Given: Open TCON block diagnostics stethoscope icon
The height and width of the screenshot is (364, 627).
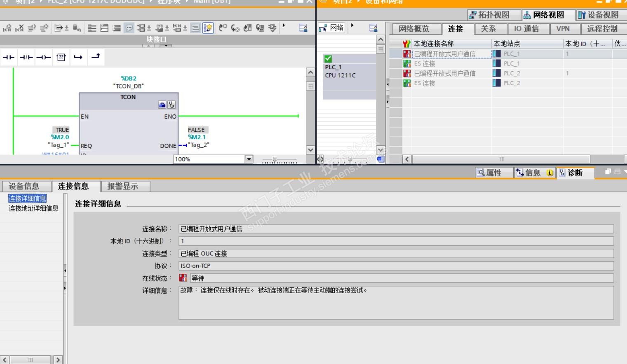Looking at the screenshot, I should click(x=171, y=105).
